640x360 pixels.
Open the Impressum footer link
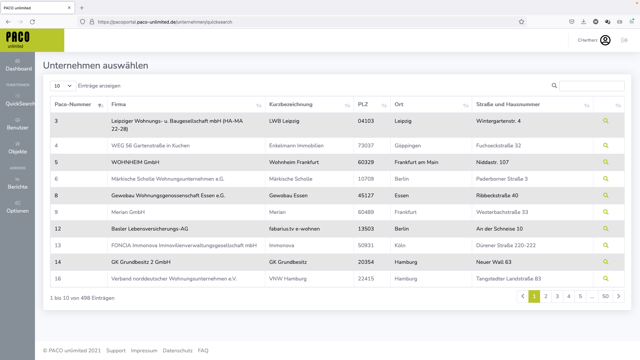(144, 350)
